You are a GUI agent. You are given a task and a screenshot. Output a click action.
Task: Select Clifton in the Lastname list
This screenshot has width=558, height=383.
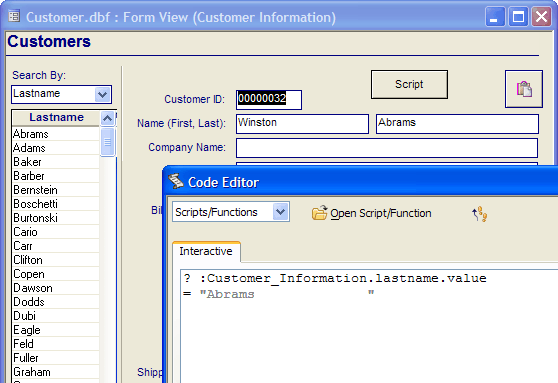[56, 260]
